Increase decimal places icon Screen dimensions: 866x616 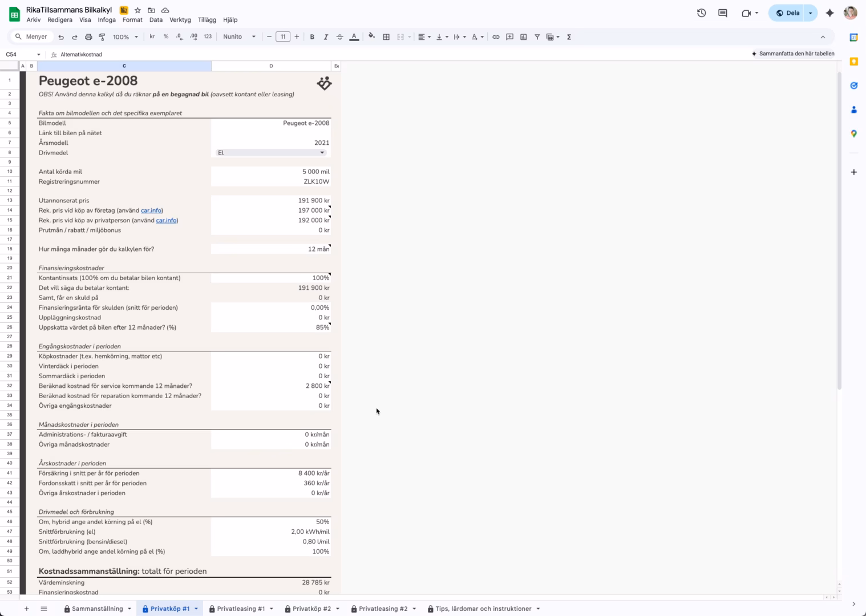tap(194, 37)
